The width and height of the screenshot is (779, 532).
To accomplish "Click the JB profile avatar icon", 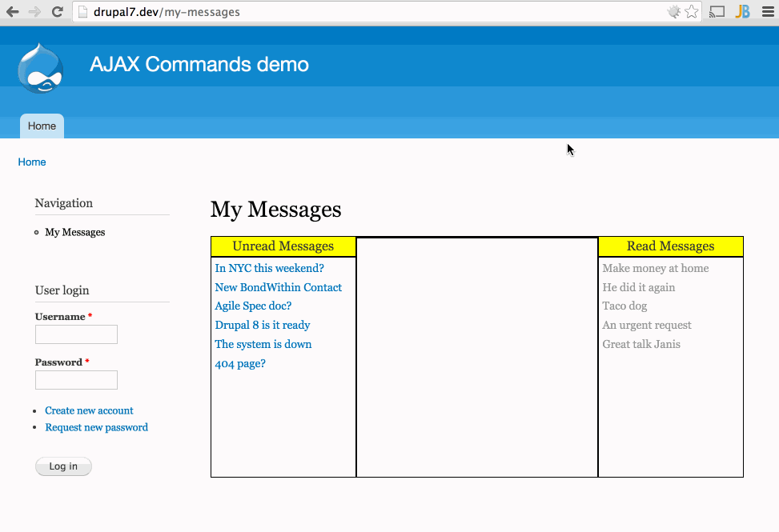I will click(742, 11).
